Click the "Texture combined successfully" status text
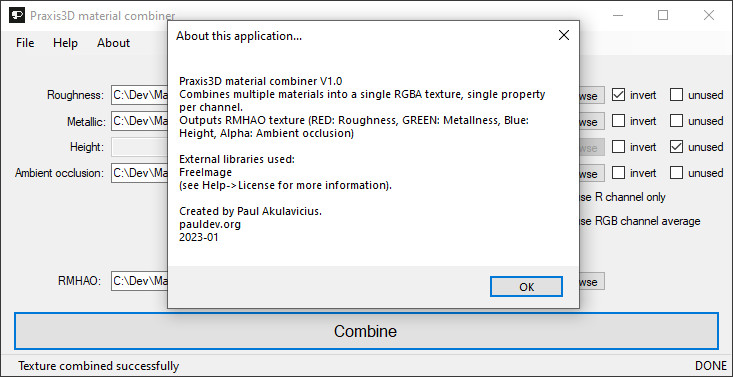 [x=98, y=366]
